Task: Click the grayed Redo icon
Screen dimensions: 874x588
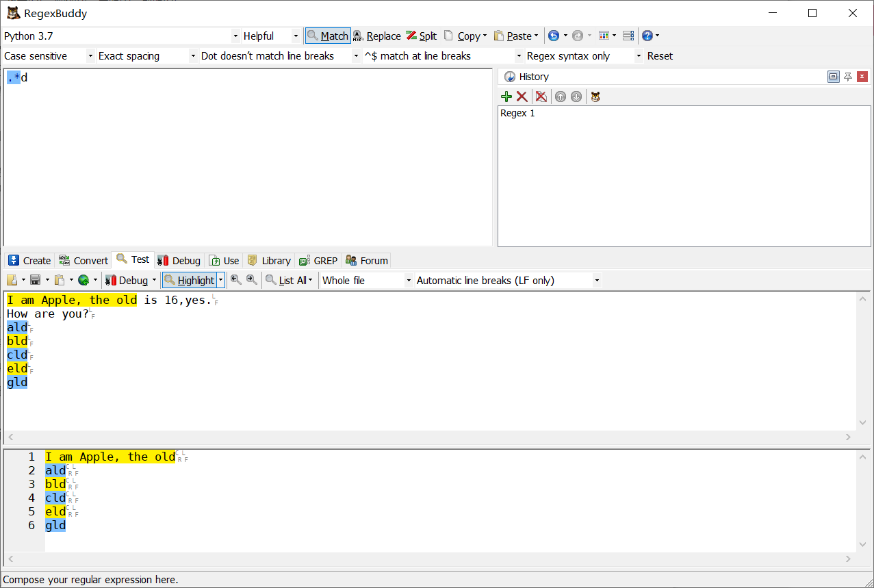Action: pos(578,36)
